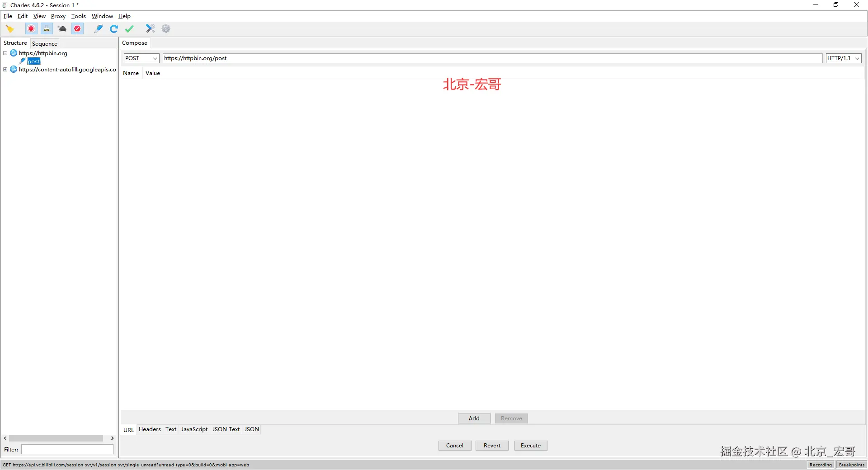
Task: Click the globe icon beside content-autofill.googleapis
Action: coord(14,70)
